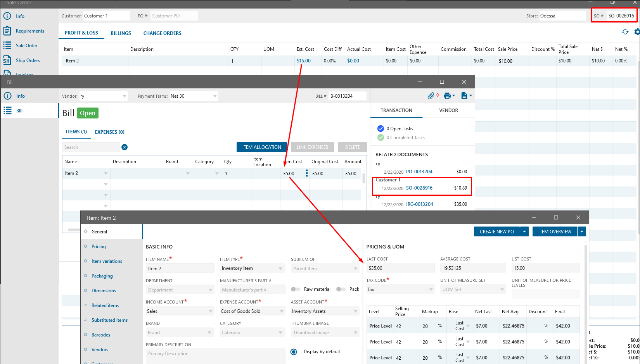Expand the Create New PO arrow dropdown
640x364 pixels.
tap(524, 232)
